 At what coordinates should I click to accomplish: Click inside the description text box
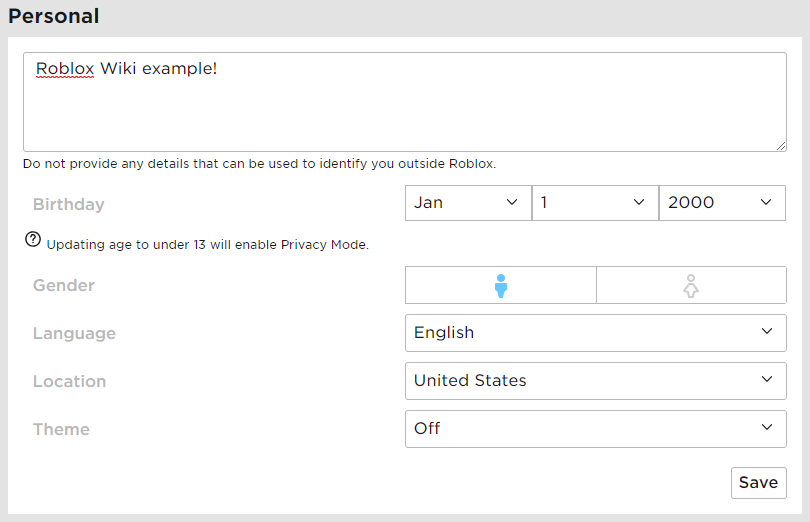(404, 110)
